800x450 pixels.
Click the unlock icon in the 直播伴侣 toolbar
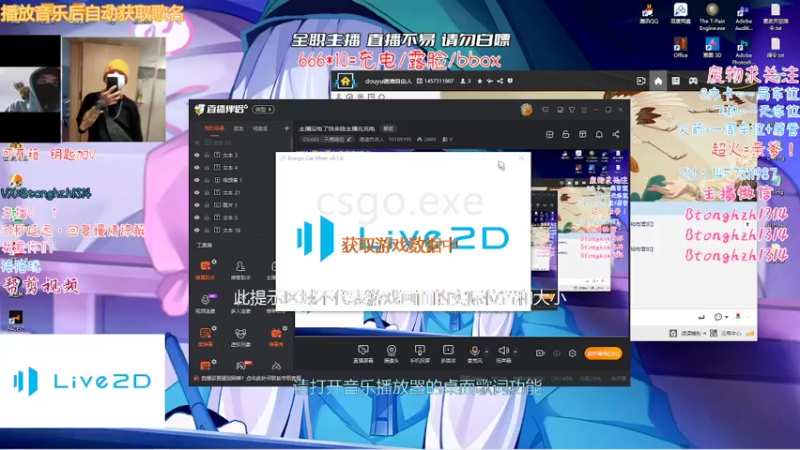(x=566, y=134)
